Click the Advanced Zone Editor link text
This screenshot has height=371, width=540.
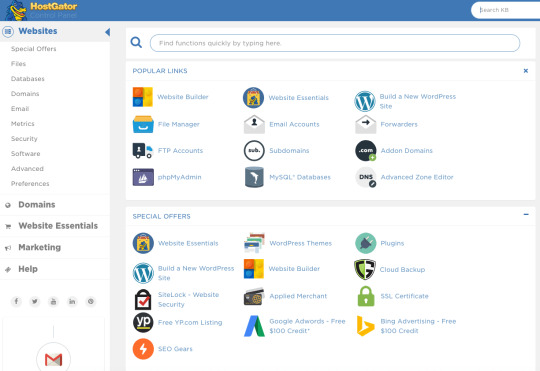(417, 177)
